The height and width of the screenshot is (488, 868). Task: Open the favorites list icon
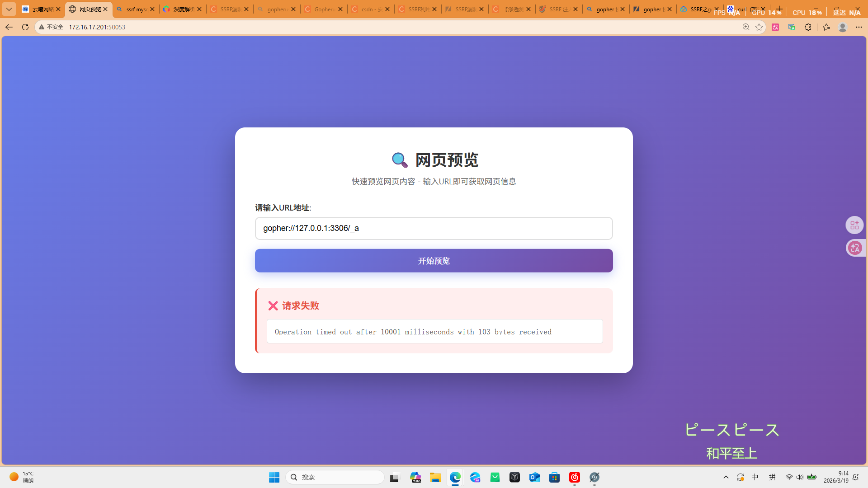coord(826,27)
